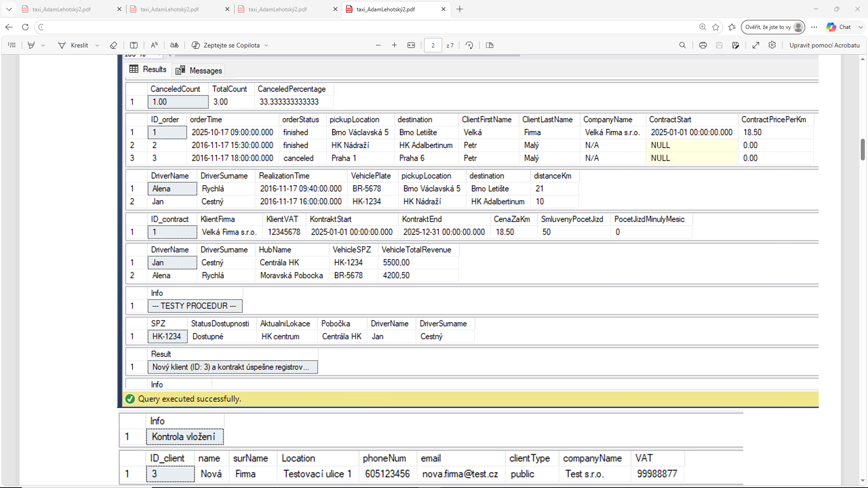Click cell with Velká Firma s.r.o. in CompanyName
Screen dimensions: 868x488
click(x=613, y=132)
